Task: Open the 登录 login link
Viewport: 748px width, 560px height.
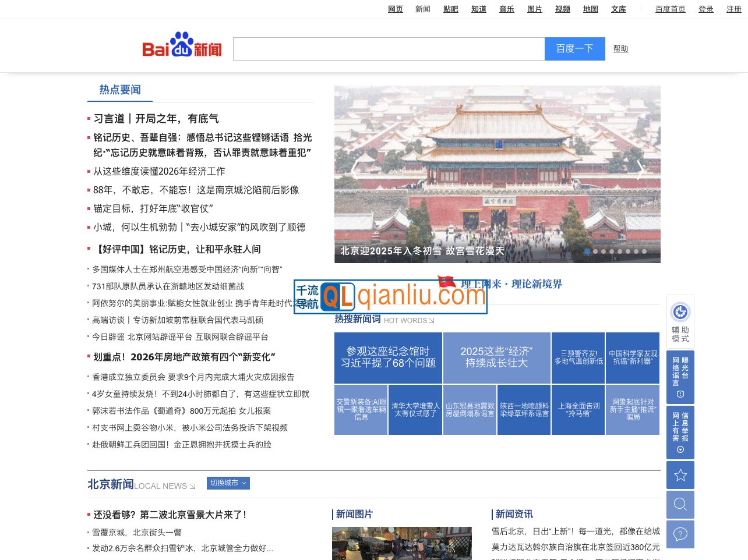Action: pyautogui.click(x=705, y=9)
